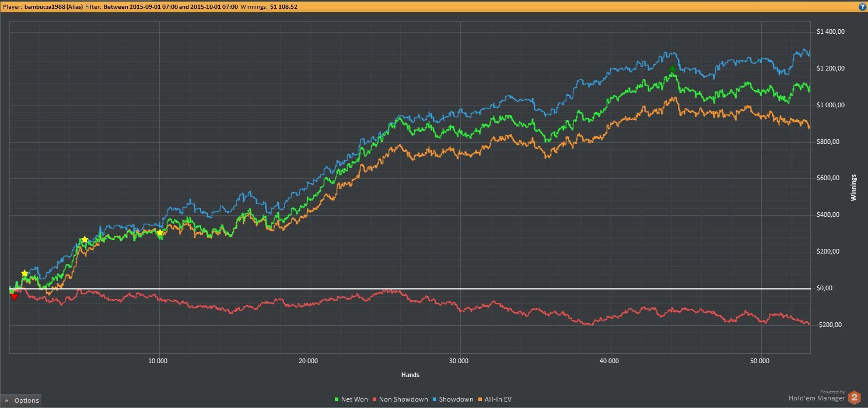Viewport: 868px width, 408px height.
Task: Click the vertical Winnings axis title
Action: (854, 187)
